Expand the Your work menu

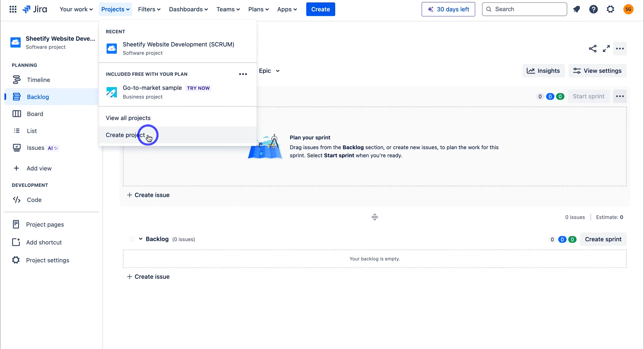point(76,9)
